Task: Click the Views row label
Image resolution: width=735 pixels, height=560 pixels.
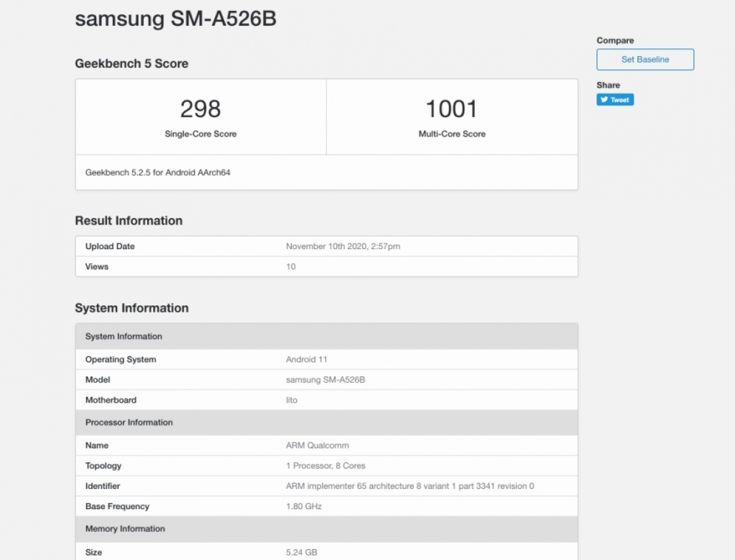Action: pyautogui.click(x=97, y=266)
